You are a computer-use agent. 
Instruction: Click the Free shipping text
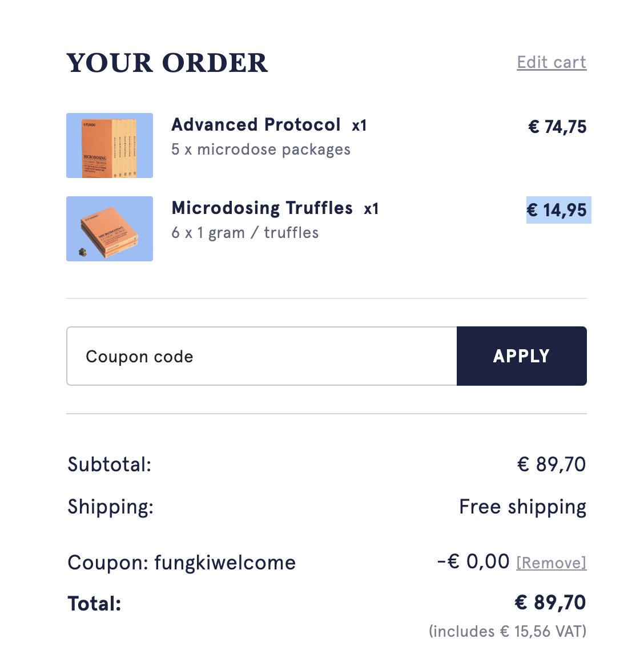[x=523, y=507]
